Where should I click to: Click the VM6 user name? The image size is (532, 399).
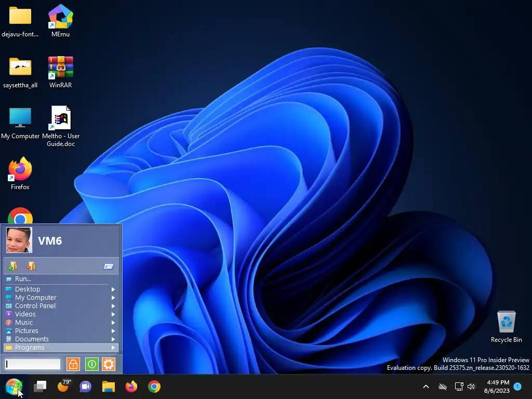50,241
